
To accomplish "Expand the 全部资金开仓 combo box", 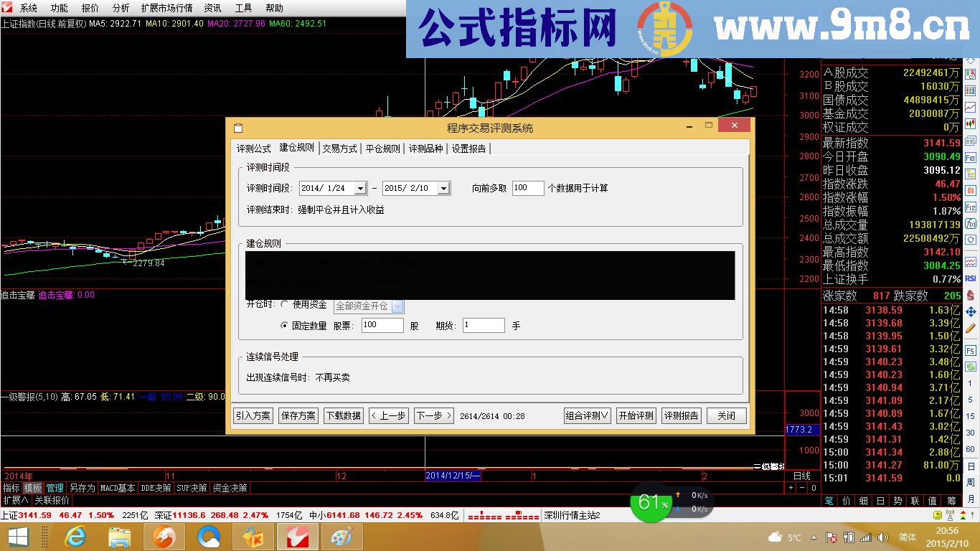I will tap(398, 306).
